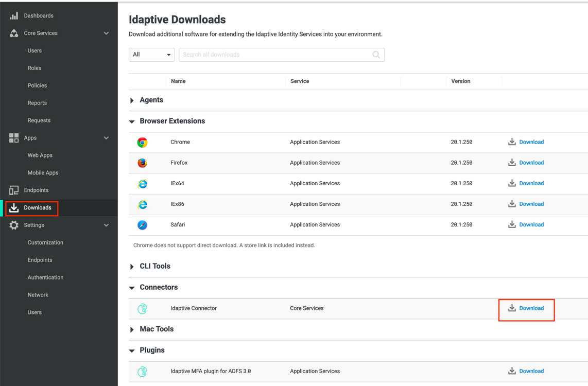This screenshot has height=386, width=588.
Task: Click the Core Services icon in sidebar
Action: (13, 33)
